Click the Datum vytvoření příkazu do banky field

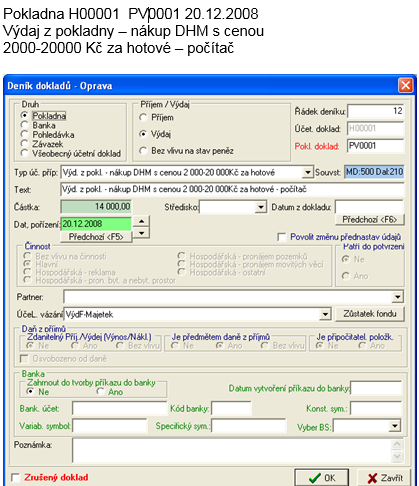[376, 388]
